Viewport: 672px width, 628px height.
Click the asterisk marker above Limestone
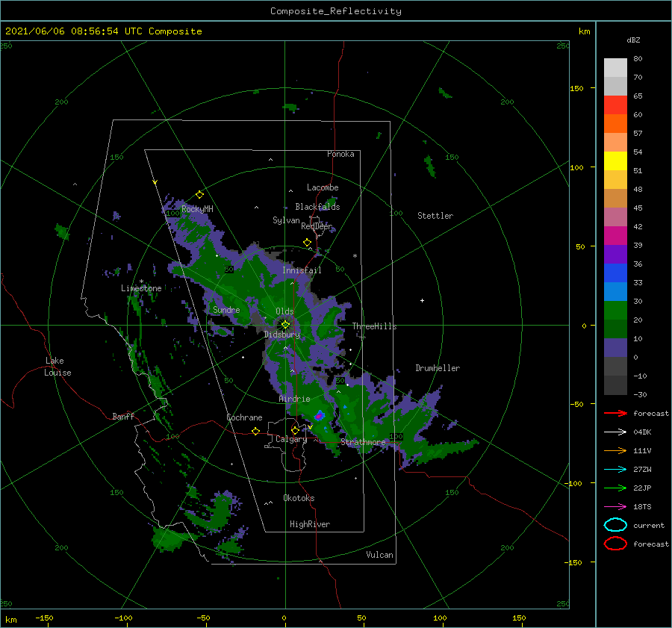pyautogui.click(x=141, y=282)
